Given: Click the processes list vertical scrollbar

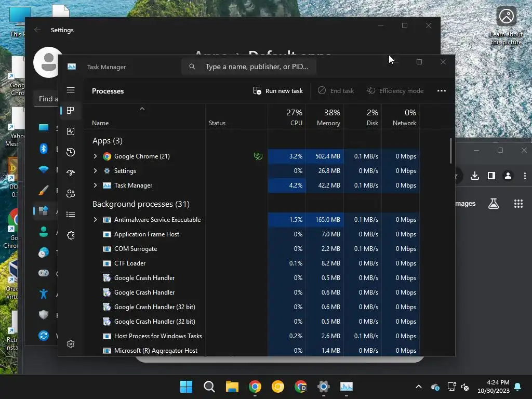Looking at the screenshot, I should pyautogui.click(x=451, y=151).
